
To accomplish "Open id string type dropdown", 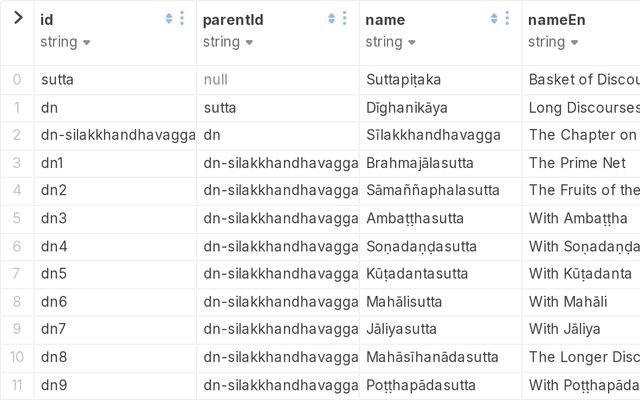I will [66, 42].
